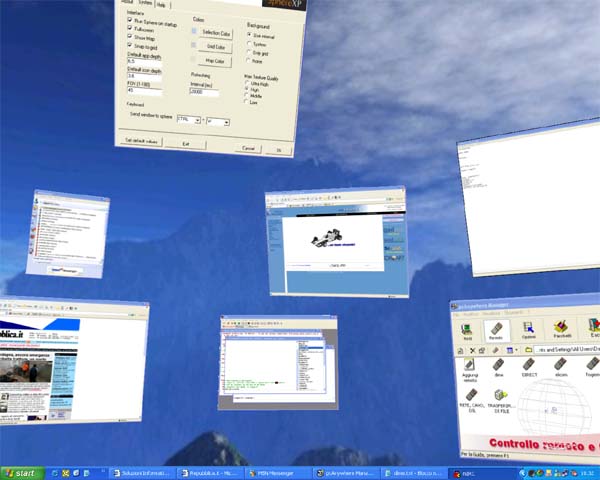The width and height of the screenshot is (600, 480).
Task: Select the blank Notepad window thumbnail
Action: click(x=530, y=198)
